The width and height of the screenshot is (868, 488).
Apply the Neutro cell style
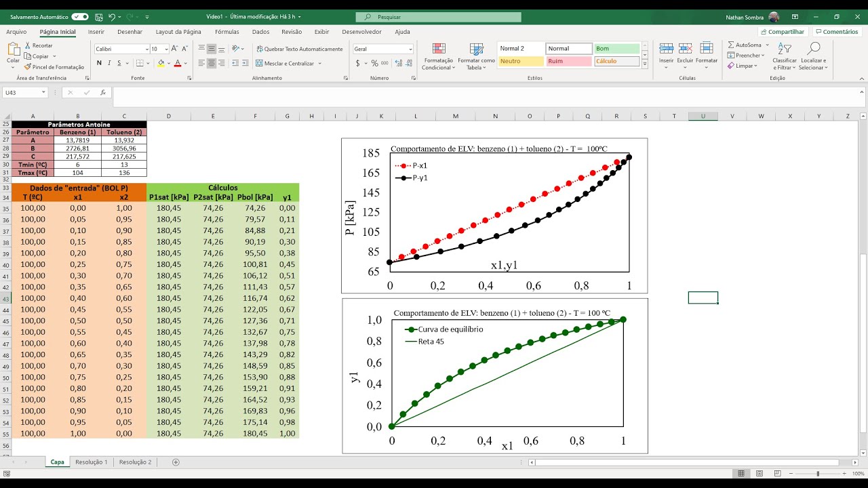coord(521,61)
